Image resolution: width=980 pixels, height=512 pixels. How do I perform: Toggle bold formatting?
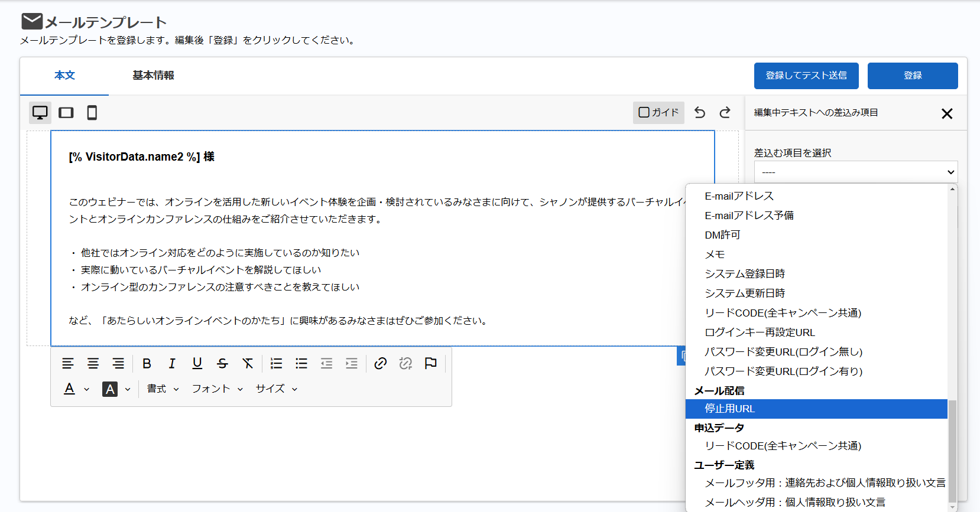[x=147, y=364]
